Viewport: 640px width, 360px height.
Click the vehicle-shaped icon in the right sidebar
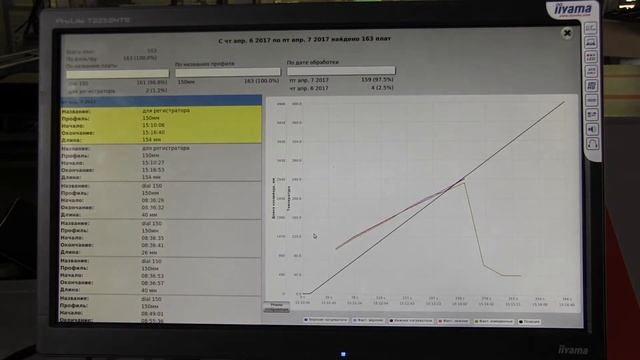point(590,42)
